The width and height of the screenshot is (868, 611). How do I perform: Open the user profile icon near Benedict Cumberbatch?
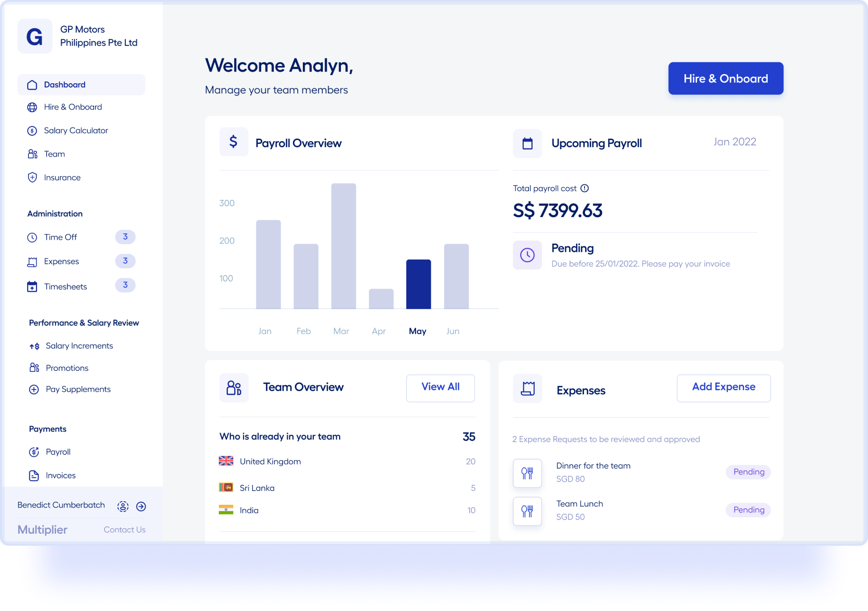pos(123,507)
